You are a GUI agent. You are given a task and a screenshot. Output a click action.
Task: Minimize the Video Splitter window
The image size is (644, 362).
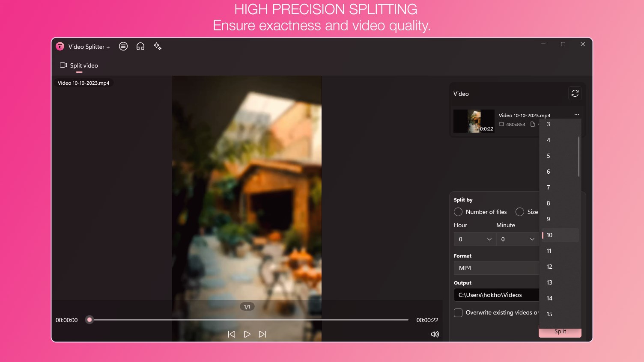point(543,44)
